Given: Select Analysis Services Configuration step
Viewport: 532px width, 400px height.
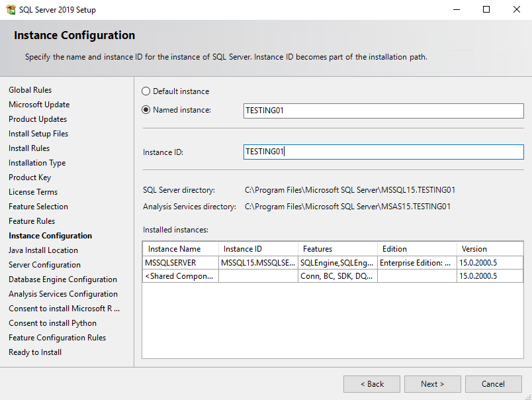Looking at the screenshot, I should point(63,294).
